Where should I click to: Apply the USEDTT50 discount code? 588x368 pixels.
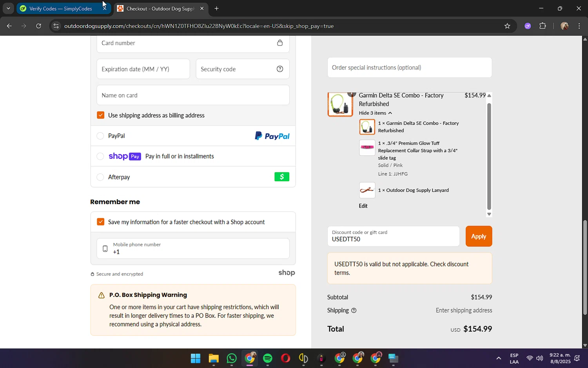click(x=479, y=236)
